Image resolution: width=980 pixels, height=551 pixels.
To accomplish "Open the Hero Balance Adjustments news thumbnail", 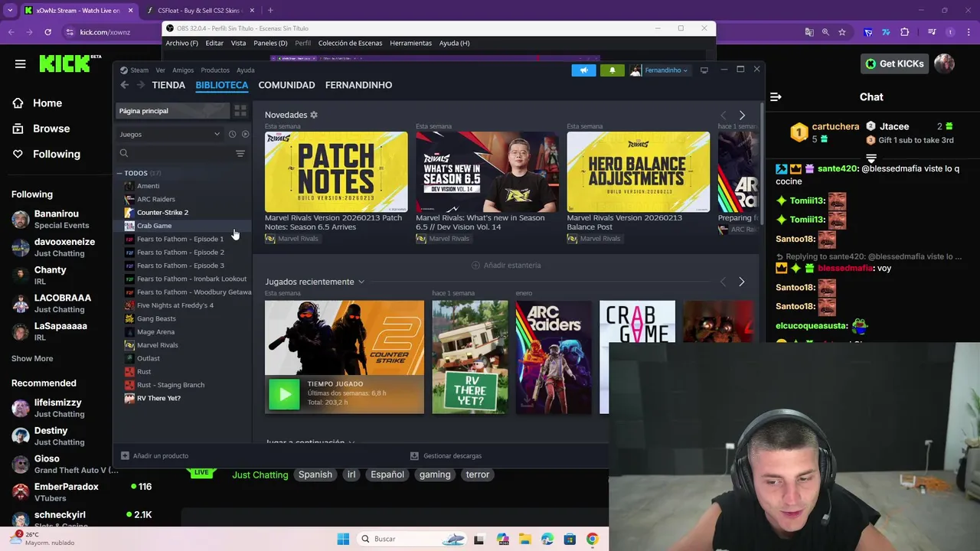I will [x=638, y=172].
